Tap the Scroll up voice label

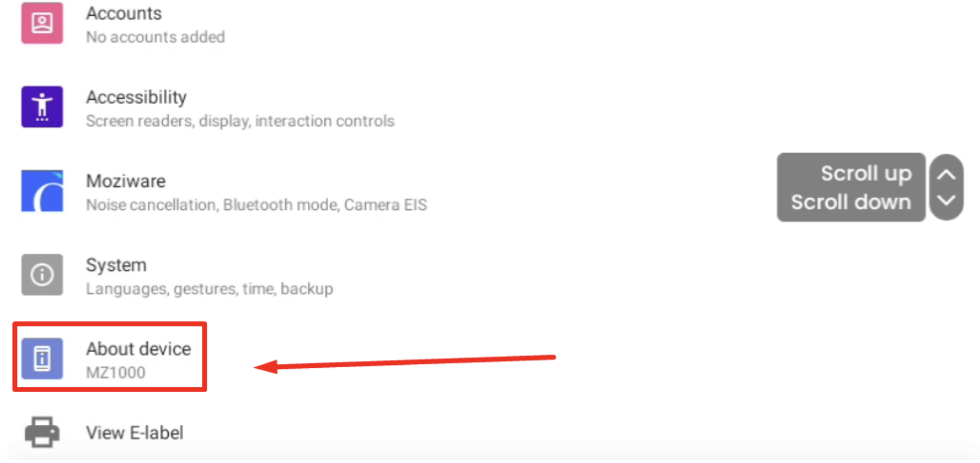click(866, 173)
